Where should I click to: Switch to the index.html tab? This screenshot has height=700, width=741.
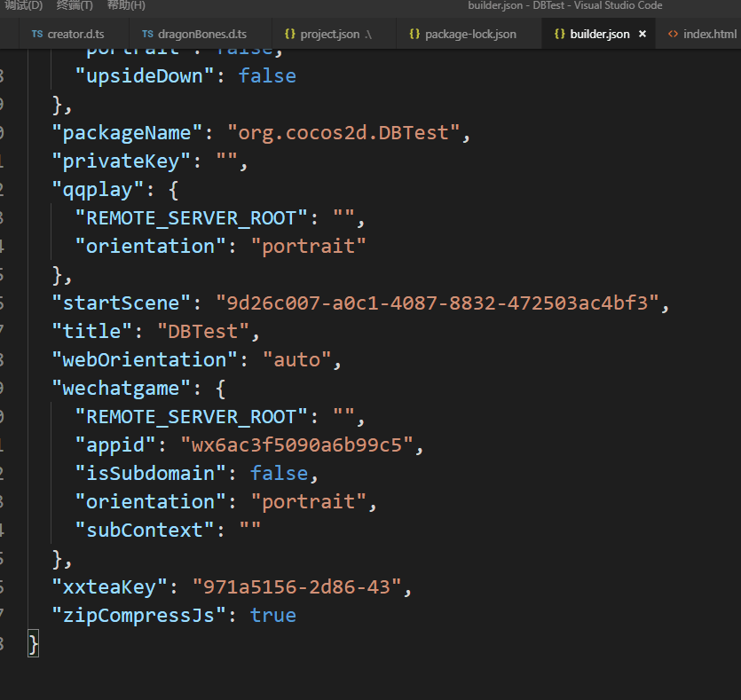tap(709, 35)
